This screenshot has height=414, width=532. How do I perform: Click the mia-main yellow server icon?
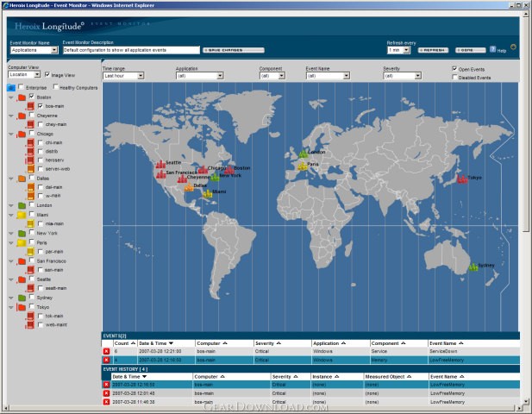[30, 223]
